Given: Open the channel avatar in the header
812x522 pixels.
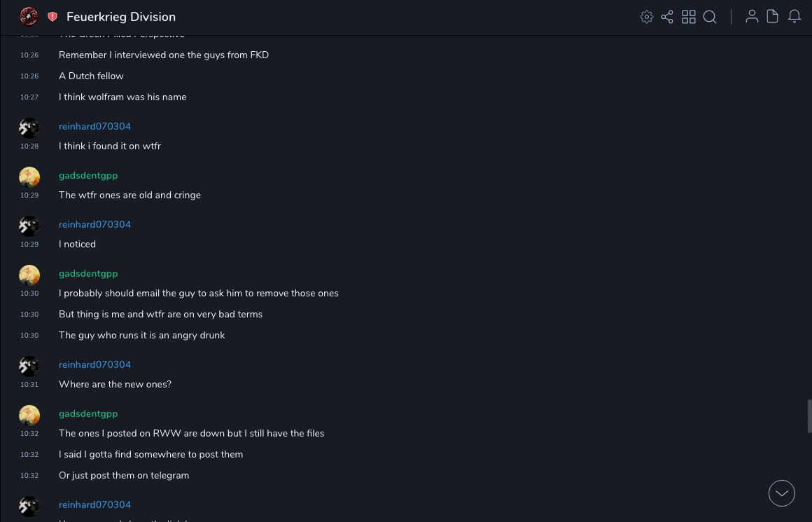Looking at the screenshot, I should pyautogui.click(x=29, y=17).
